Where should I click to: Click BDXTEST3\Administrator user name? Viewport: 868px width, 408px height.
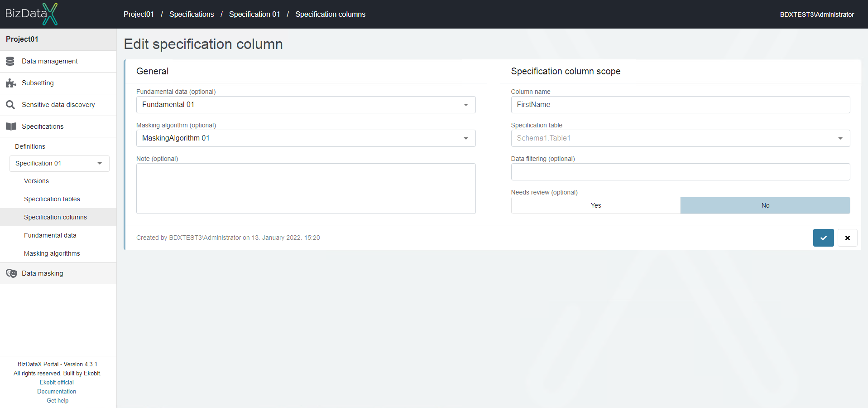(817, 15)
